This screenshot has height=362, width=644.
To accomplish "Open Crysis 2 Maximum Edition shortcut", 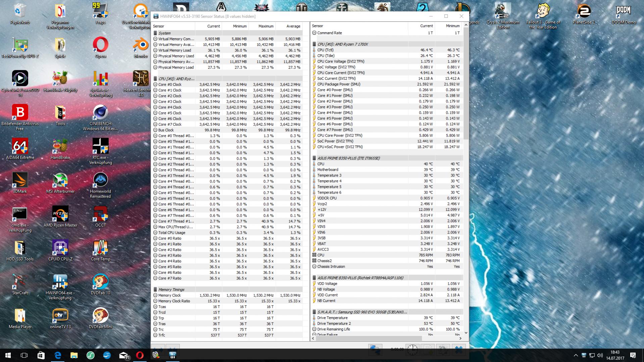I will (x=503, y=17).
